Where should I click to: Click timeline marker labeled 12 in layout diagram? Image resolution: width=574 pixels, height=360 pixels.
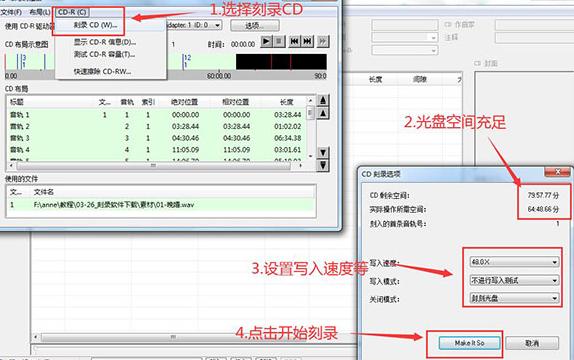187,57
